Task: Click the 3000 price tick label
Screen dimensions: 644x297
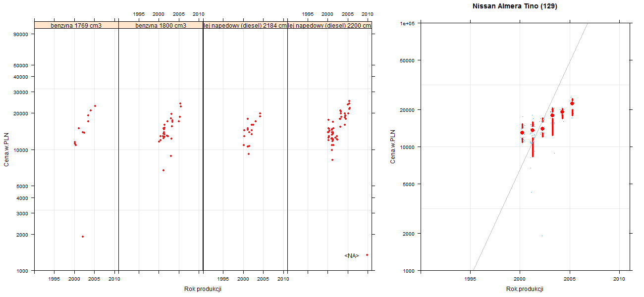Action: [x=23, y=213]
